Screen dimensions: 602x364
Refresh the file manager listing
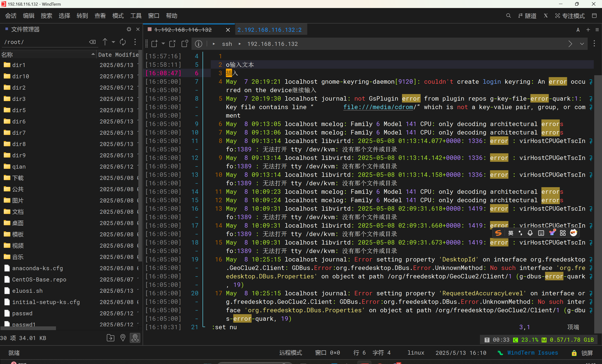click(x=123, y=42)
